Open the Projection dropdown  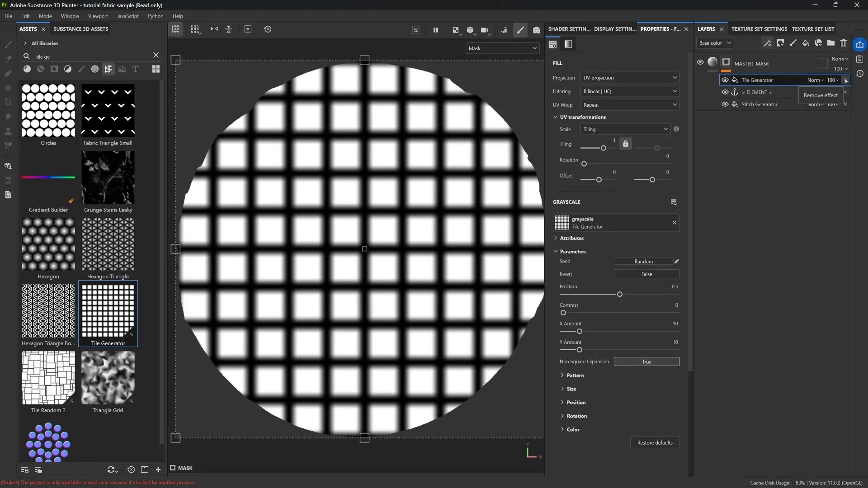pyautogui.click(x=630, y=78)
